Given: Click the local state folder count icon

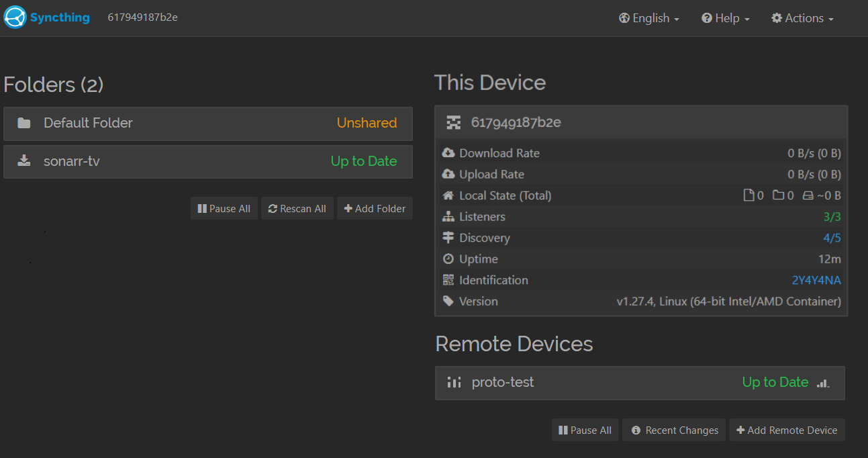Looking at the screenshot, I should [x=779, y=195].
